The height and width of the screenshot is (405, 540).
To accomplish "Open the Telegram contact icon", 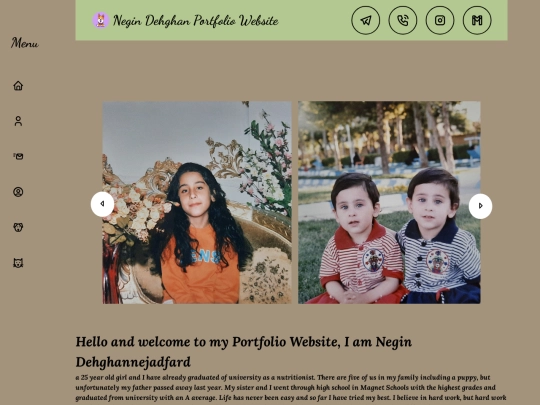I will tap(365, 20).
